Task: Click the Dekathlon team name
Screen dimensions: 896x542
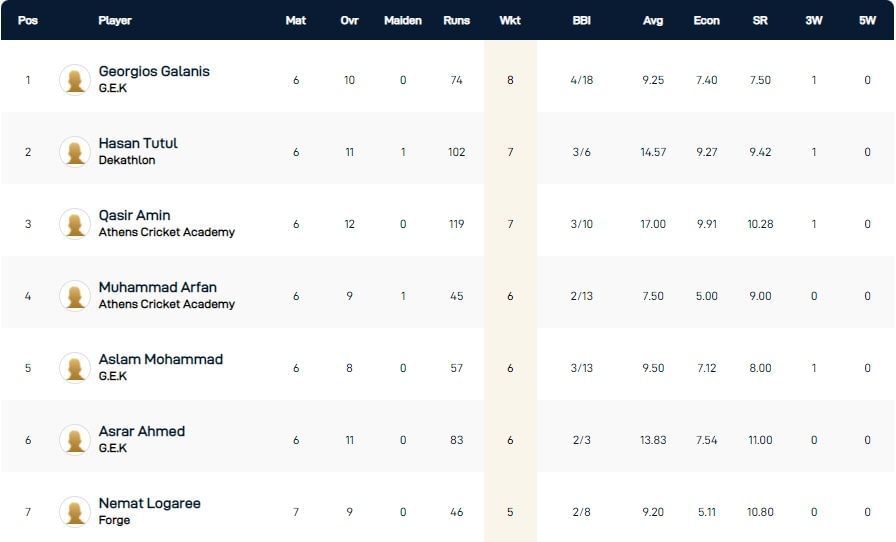Action: 127,160
